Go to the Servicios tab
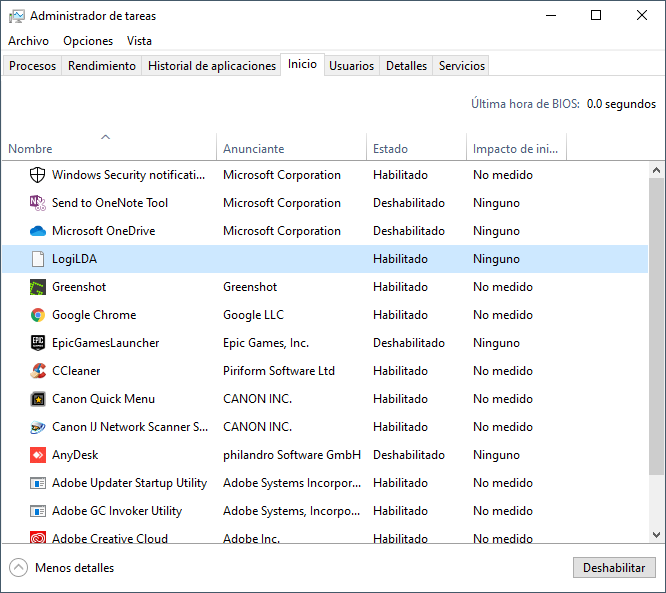Screen dimensions: 666x593 [x=461, y=66]
